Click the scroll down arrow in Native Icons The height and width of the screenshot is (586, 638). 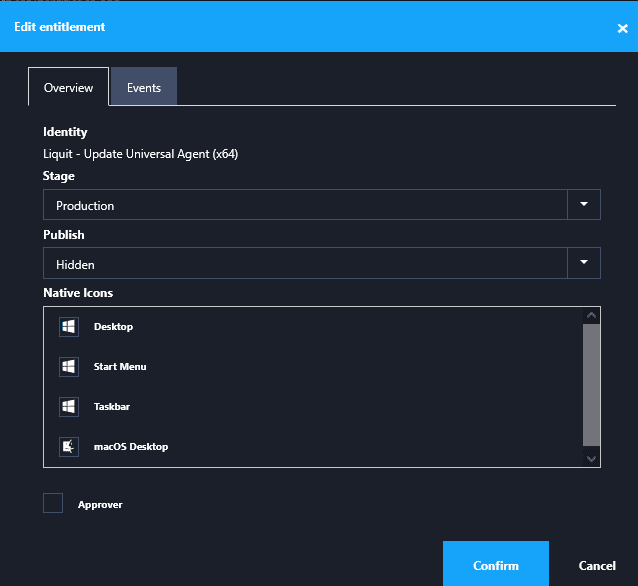591,458
